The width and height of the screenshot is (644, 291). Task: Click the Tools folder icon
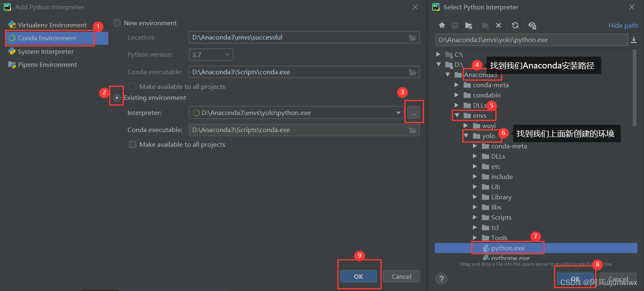tap(486, 238)
